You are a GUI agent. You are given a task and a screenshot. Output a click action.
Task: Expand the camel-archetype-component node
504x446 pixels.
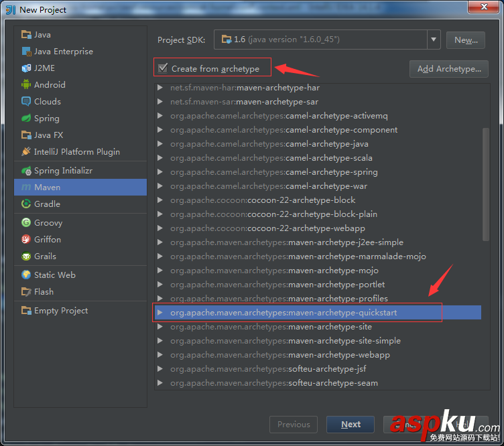(160, 130)
